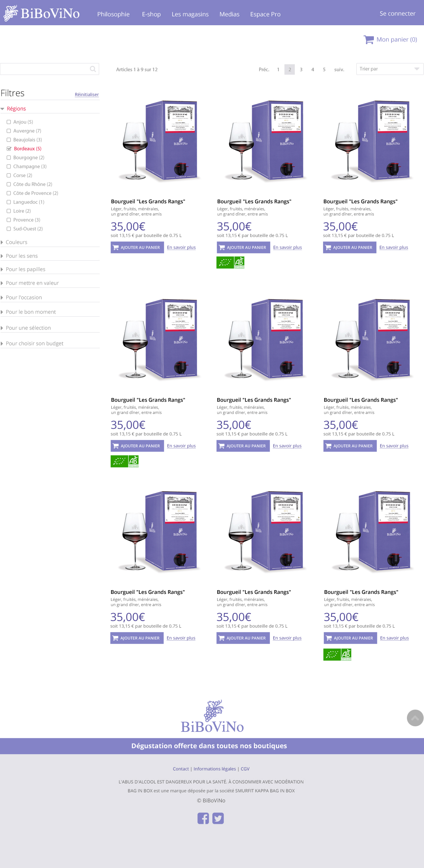Check the Champagne region filter

(x=9, y=167)
